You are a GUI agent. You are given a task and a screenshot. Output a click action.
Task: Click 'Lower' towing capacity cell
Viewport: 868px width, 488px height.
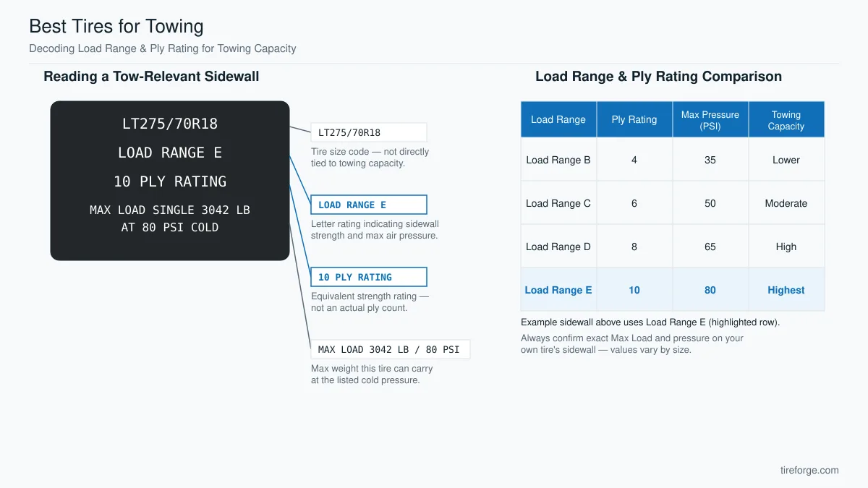pyautogui.click(x=786, y=160)
